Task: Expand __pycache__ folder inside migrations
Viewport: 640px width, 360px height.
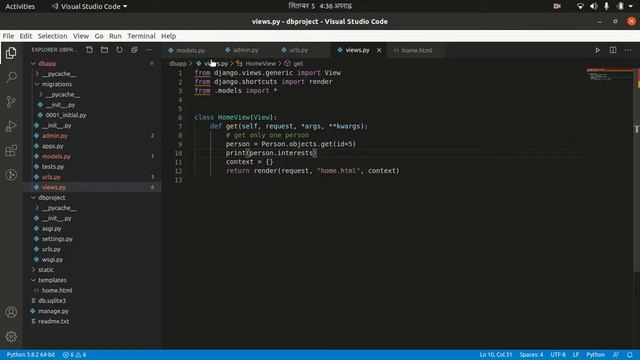Action: (41, 94)
